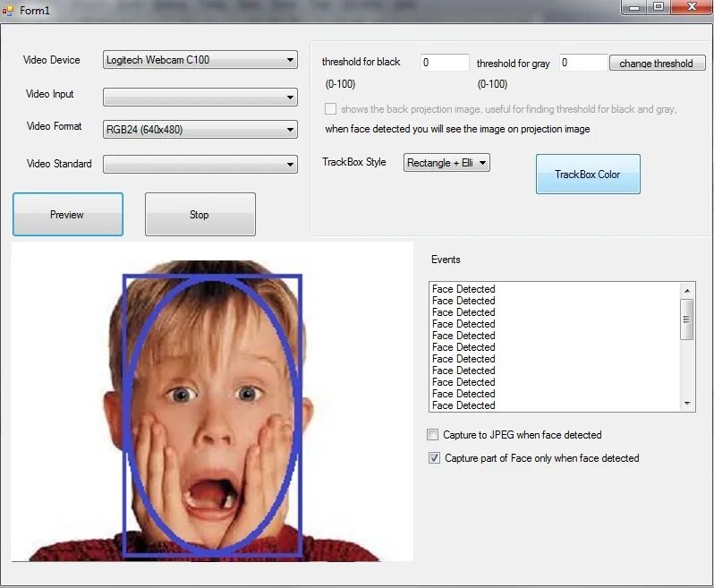This screenshot has width=714, height=588.
Task: Focus the threshold for gray input field
Action: [583, 63]
